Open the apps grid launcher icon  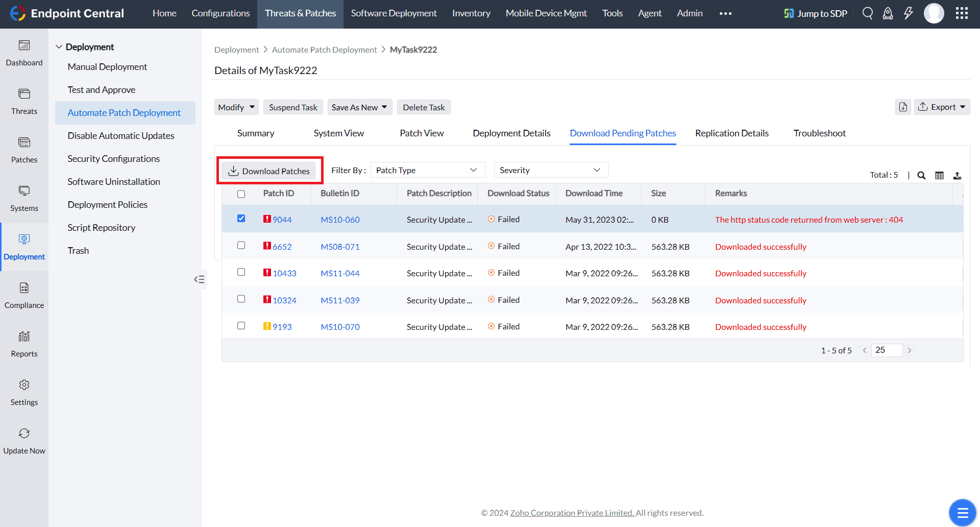[x=962, y=13]
